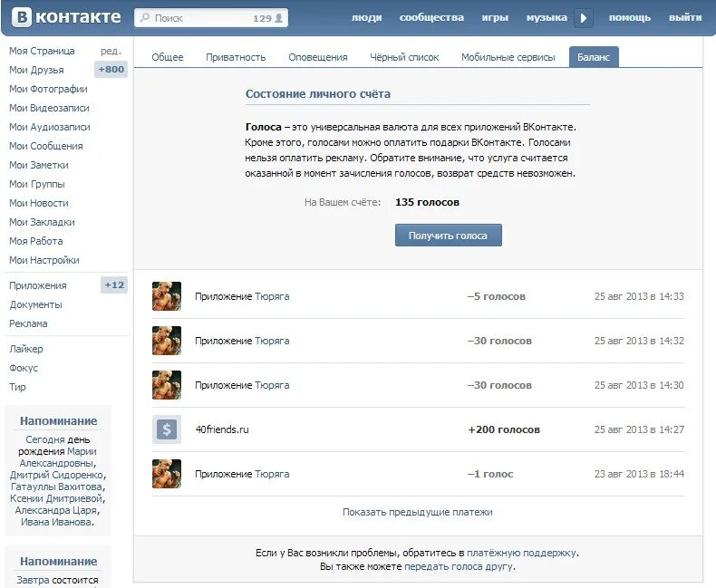
Task: Switch to the Оповещения tab
Action: coord(318,57)
